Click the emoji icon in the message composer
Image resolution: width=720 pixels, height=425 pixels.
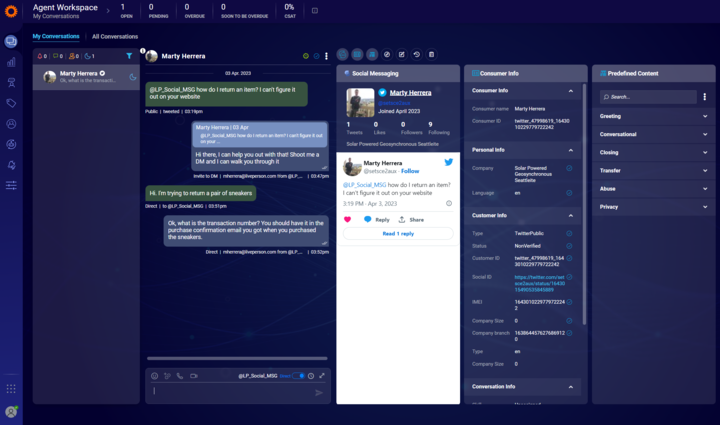point(155,376)
